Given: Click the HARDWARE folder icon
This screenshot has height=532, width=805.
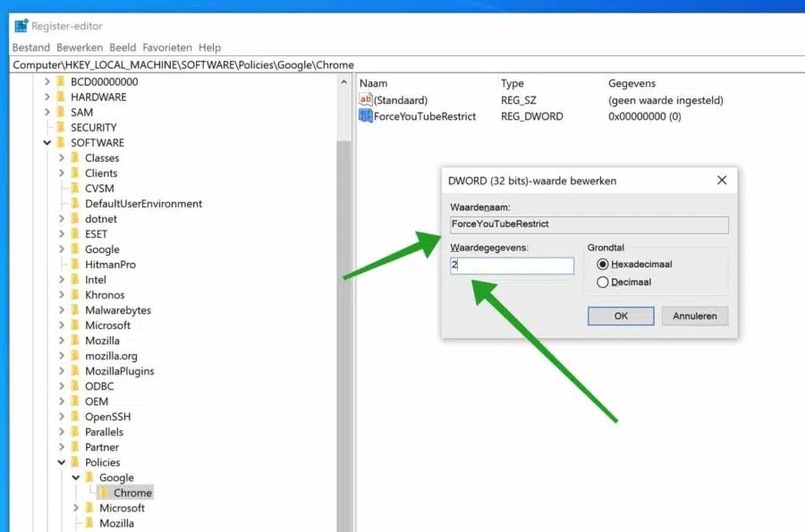Looking at the screenshot, I should [x=61, y=97].
